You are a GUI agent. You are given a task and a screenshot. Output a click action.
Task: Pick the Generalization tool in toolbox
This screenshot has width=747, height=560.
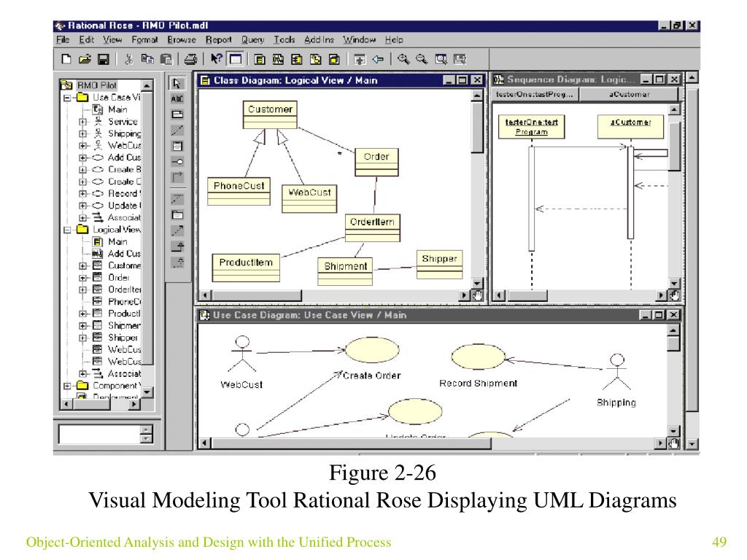tap(177, 246)
